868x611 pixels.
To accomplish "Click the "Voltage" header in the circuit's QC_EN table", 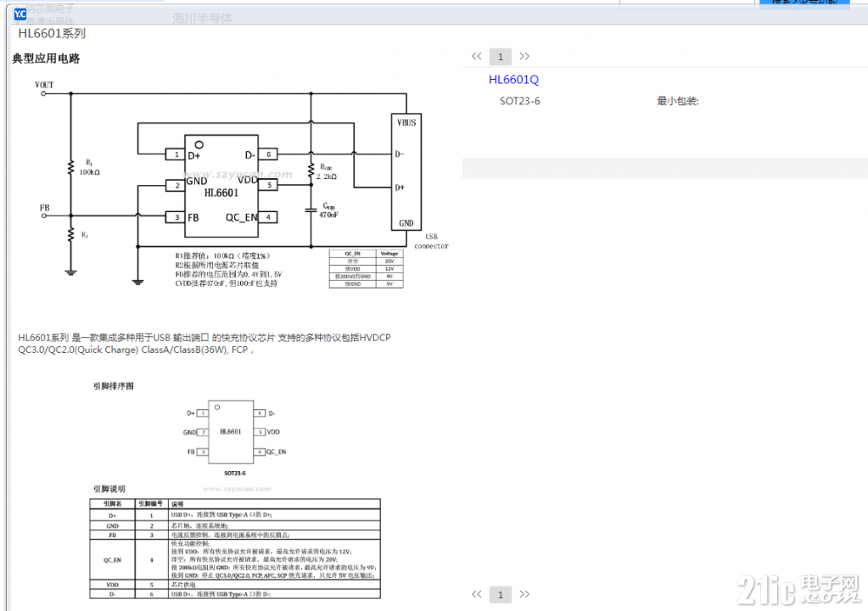I will [389, 254].
